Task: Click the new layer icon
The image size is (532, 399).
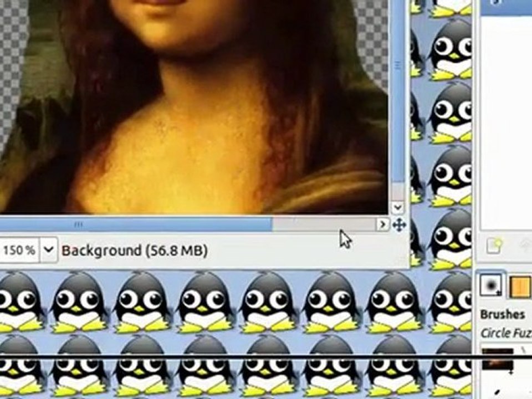Action: 494,245
